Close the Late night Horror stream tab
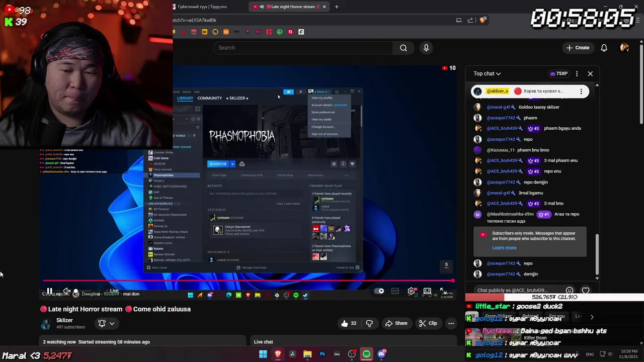The image size is (644, 362). 325,7
